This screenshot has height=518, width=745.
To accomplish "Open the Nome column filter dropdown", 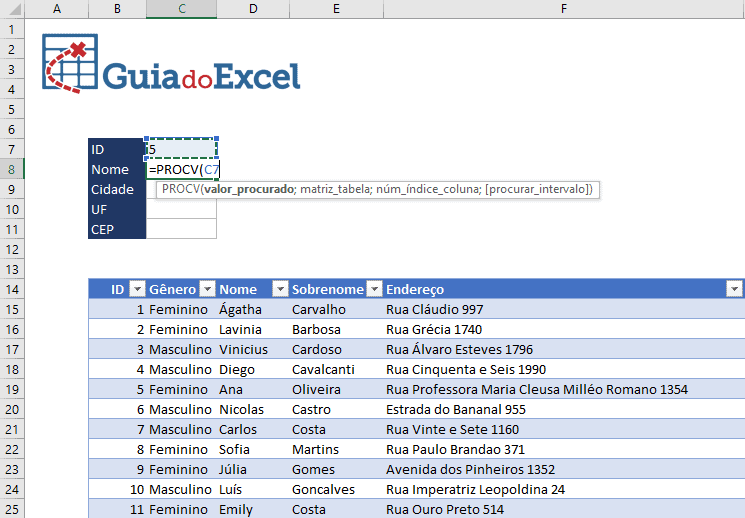I will [x=280, y=289].
